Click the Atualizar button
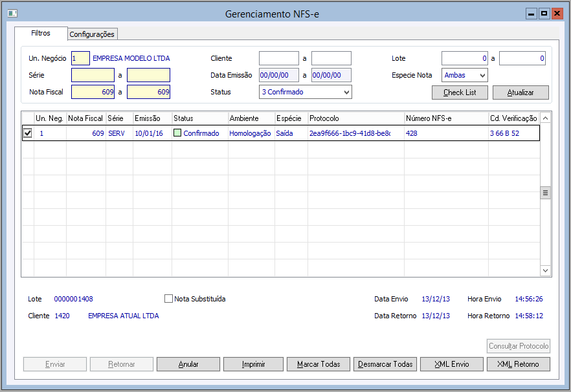This screenshot has height=392, width=571. click(x=521, y=93)
